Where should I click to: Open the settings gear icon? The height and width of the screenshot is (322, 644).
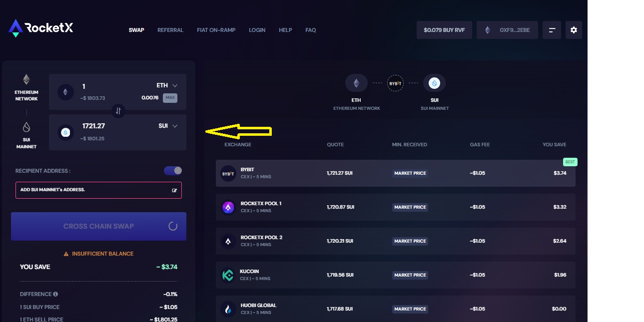[x=574, y=30]
